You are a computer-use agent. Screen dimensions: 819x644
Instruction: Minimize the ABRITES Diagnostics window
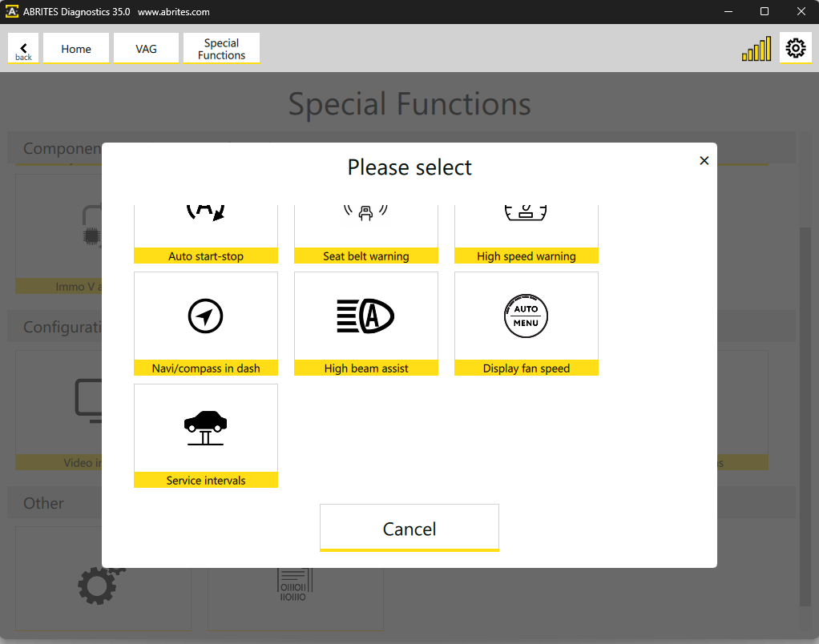[728, 11]
